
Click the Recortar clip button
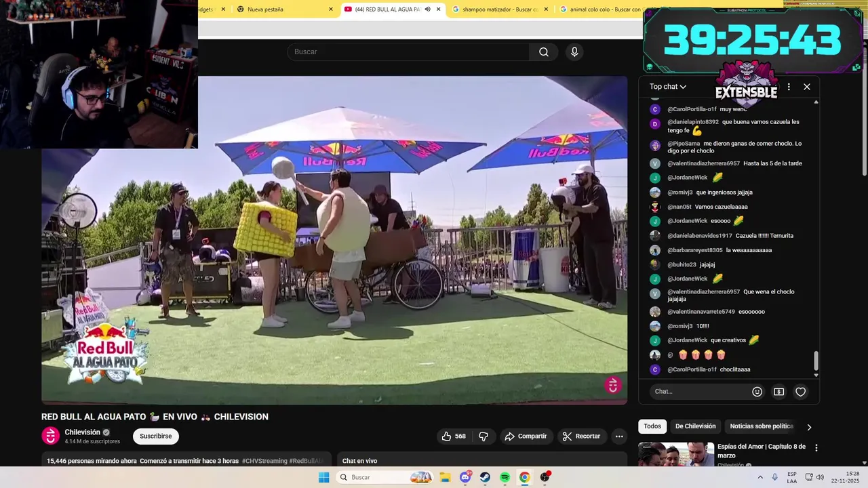click(x=582, y=436)
